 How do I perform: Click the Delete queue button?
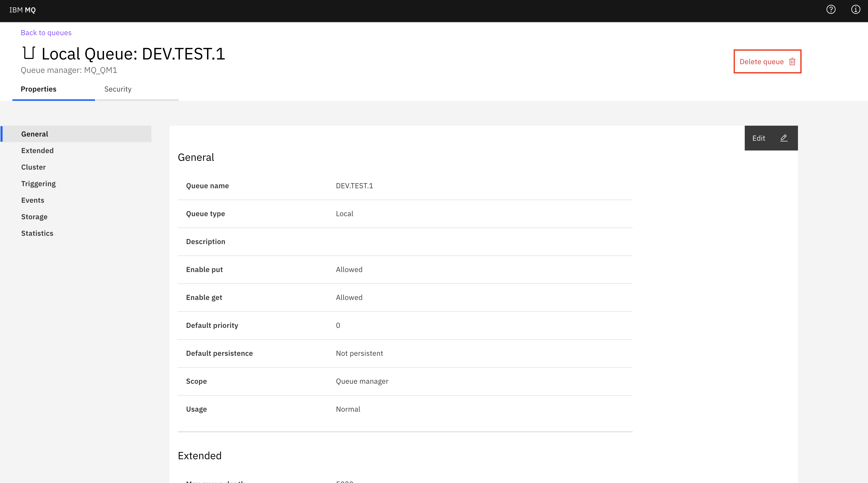[762, 62]
